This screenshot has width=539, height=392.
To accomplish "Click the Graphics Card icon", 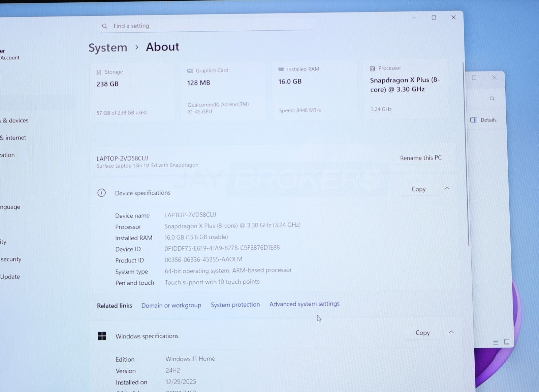I will coord(190,71).
